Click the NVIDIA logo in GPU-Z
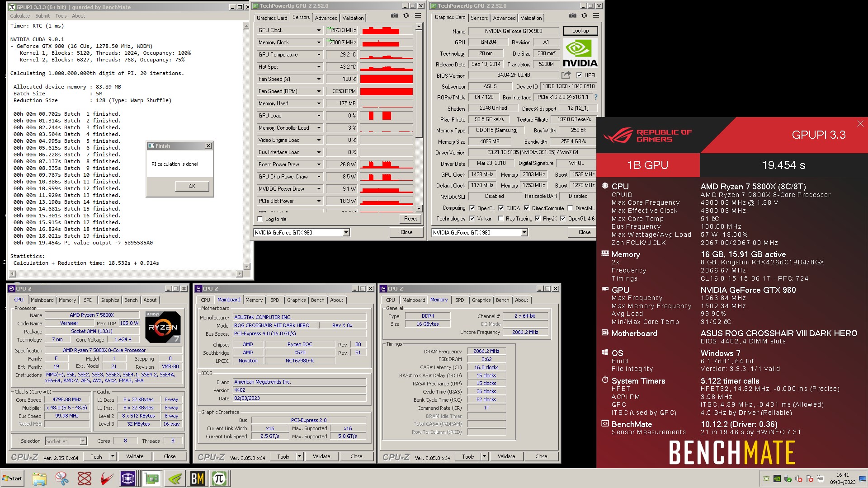Image resolution: width=868 pixels, height=488 pixels. 580,53
